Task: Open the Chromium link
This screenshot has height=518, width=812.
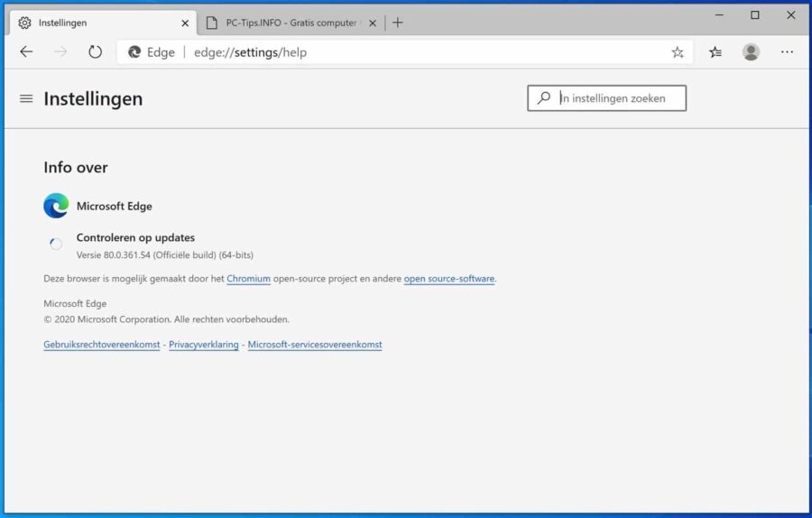Action: (x=249, y=279)
